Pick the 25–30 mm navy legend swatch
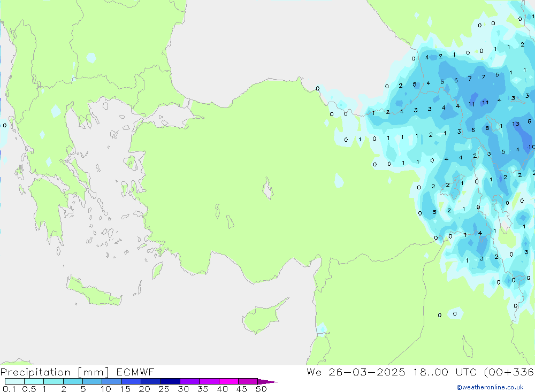 [x=170, y=381]
